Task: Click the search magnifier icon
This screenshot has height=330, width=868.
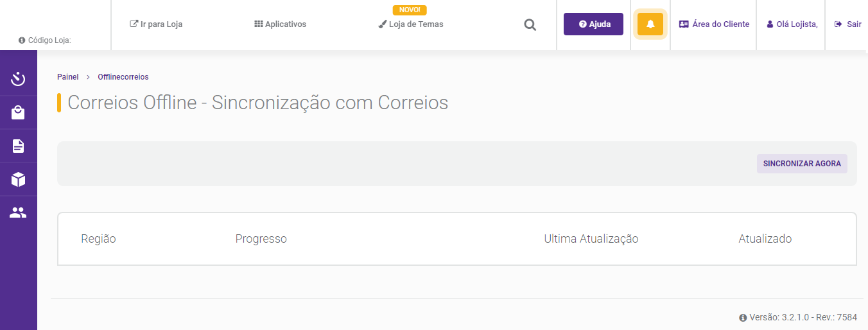Action: (x=530, y=25)
